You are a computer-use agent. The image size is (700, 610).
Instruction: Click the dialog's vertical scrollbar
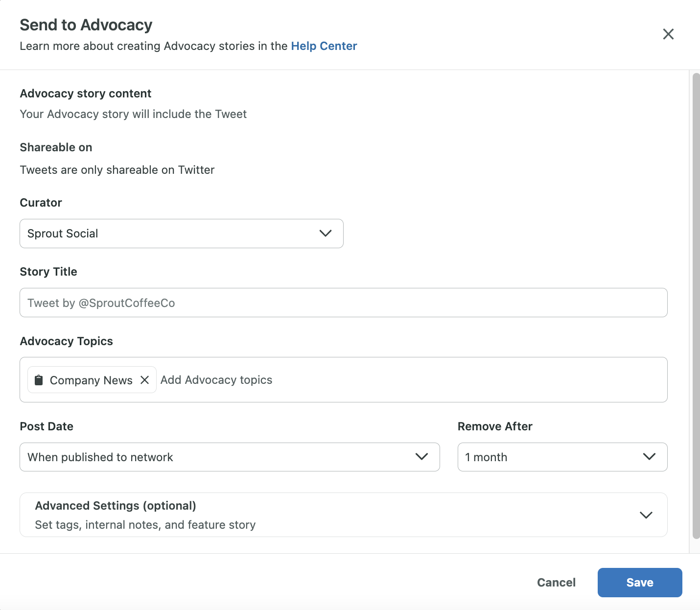click(x=696, y=306)
